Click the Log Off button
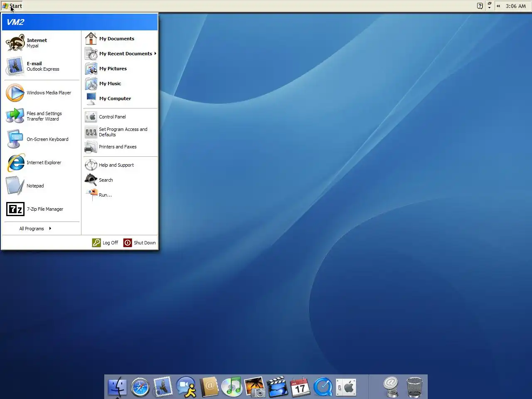 105,243
